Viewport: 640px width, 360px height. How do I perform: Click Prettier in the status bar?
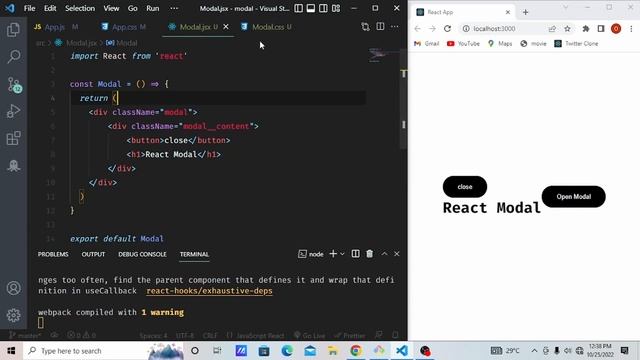tap(350, 336)
